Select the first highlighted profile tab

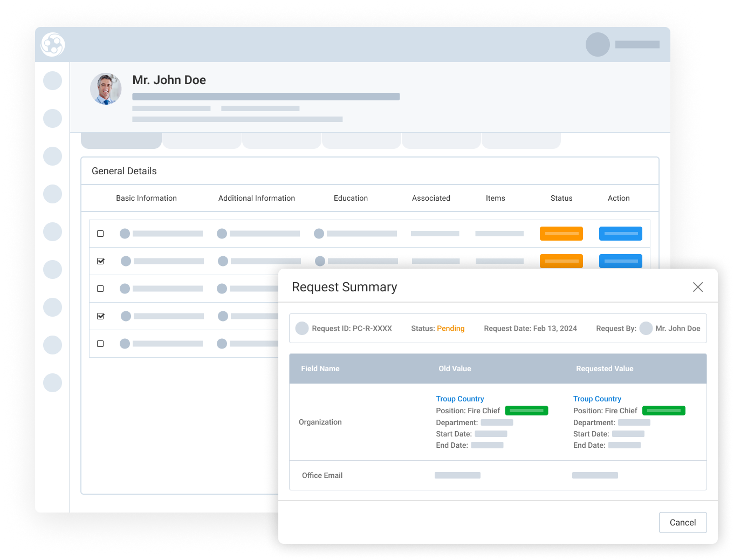[x=121, y=140]
